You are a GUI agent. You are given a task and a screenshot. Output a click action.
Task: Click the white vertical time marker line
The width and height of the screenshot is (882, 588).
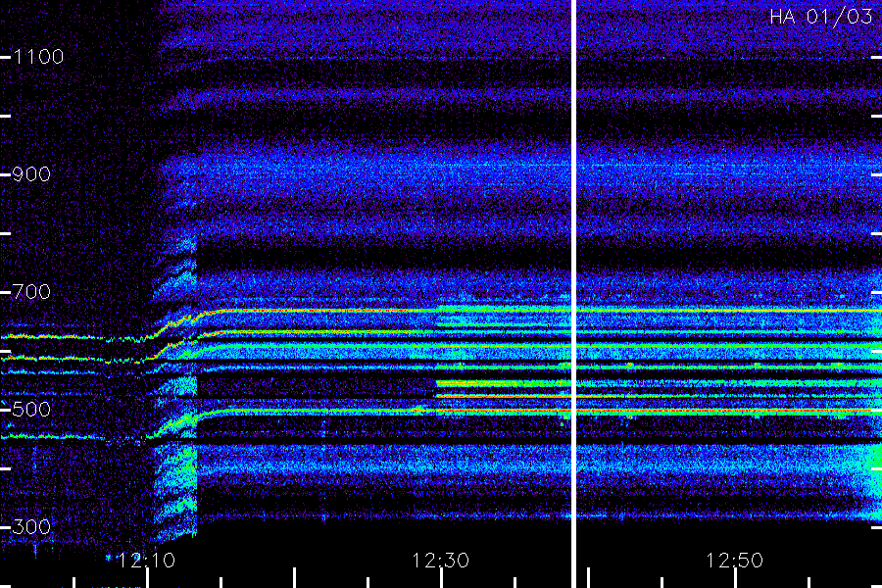click(573, 294)
